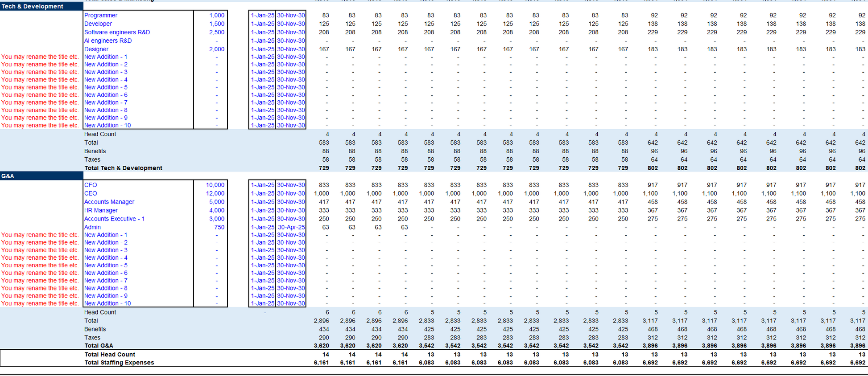868x376 pixels.
Task: Select the Programmer start date 1-Jan-25
Action: pyautogui.click(x=262, y=15)
